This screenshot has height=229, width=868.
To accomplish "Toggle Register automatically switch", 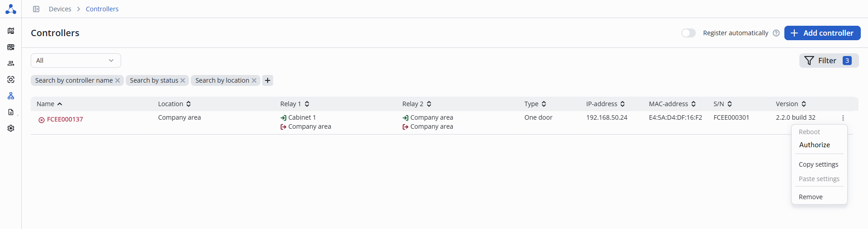I will (688, 33).
